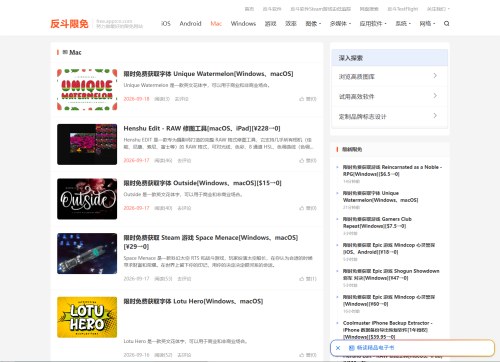Expand the 多媒体 navigation dropdown
The height and width of the screenshot is (362, 500).
(340, 24)
